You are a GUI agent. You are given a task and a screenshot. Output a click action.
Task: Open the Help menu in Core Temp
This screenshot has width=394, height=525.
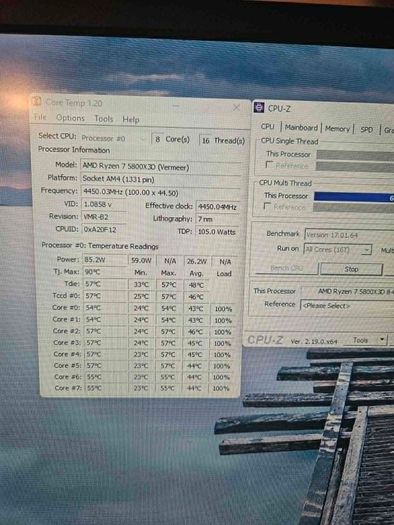coord(131,120)
